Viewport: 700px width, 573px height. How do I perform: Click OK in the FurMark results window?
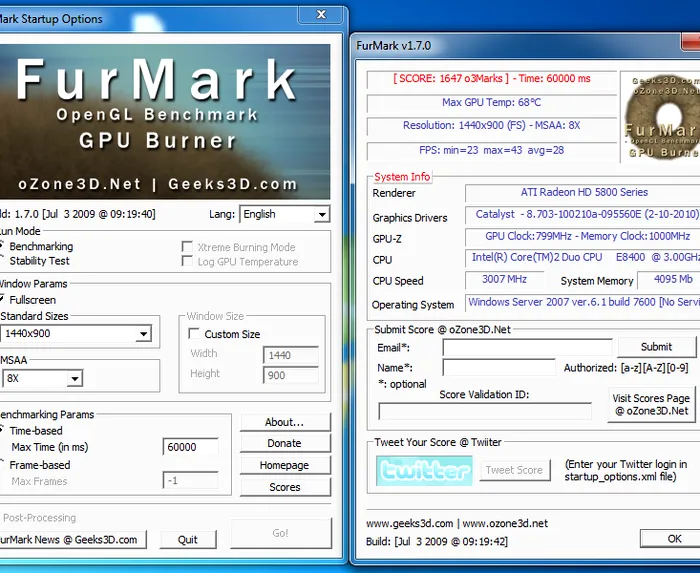click(670, 539)
